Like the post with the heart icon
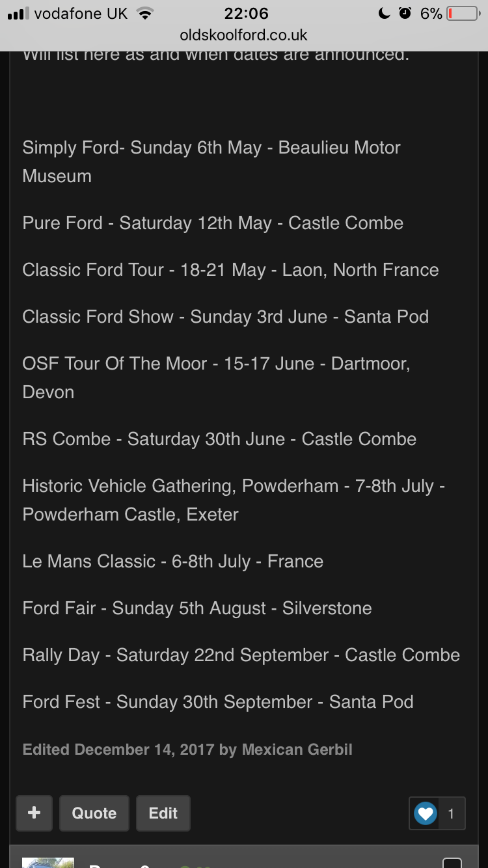 tap(426, 813)
